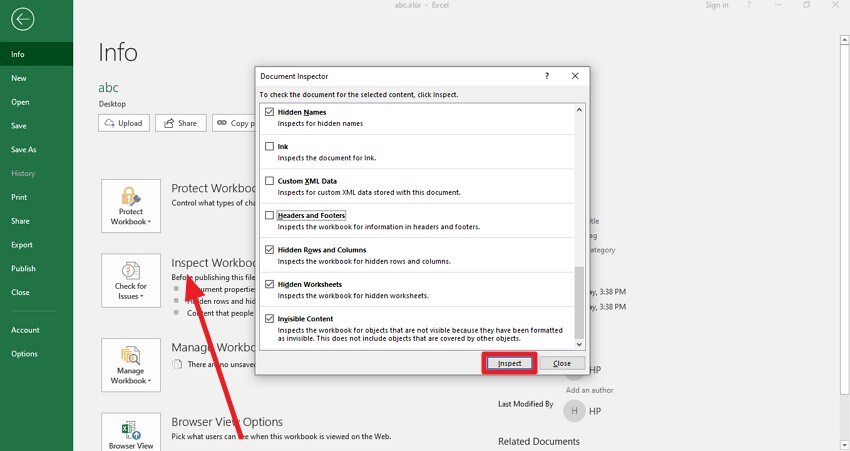This screenshot has height=451, width=850.
Task: Click the Inspect button
Action: tap(509, 363)
